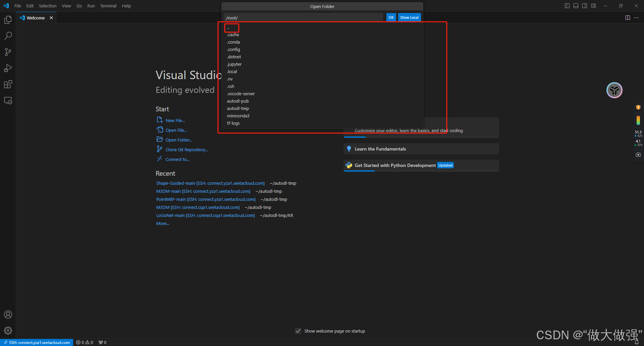Click the SSH remote status indicator

pyautogui.click(x=37, y=342)
